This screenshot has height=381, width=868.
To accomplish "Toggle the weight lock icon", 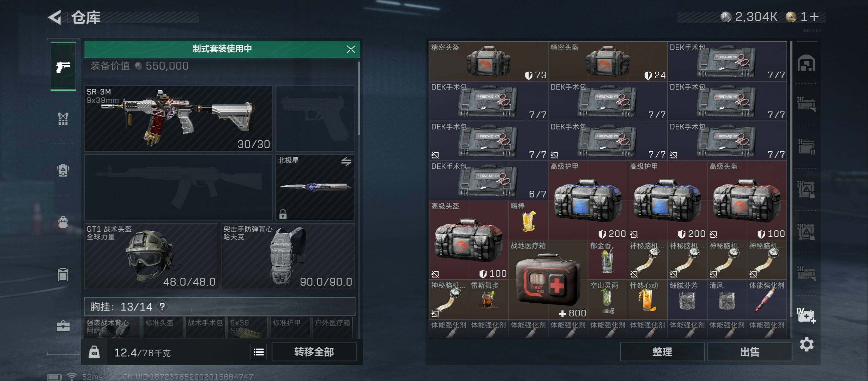I will [x=94, y=352].
